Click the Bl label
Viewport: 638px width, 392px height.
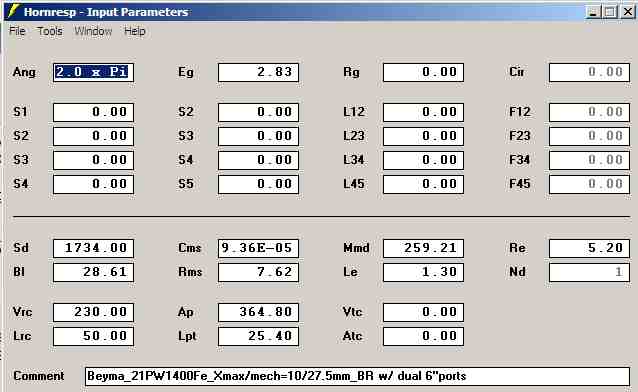click(x=19, y=272)
